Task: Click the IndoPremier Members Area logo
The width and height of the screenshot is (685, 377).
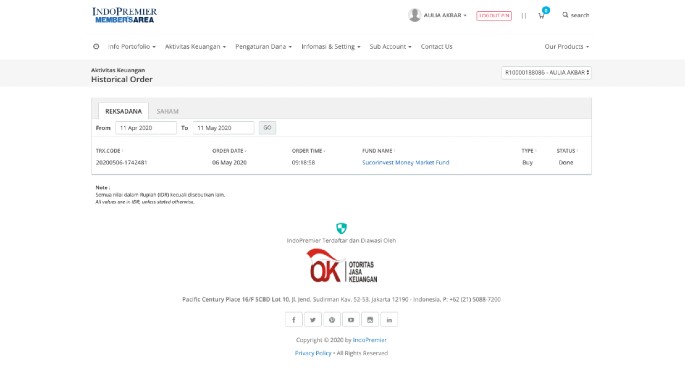Action: click(125, 15)
